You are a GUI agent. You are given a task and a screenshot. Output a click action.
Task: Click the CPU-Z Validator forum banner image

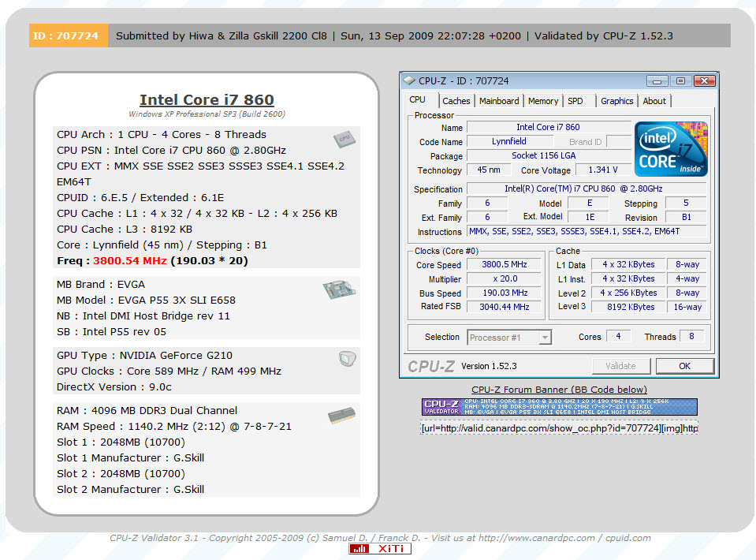[x=559, y=407]
